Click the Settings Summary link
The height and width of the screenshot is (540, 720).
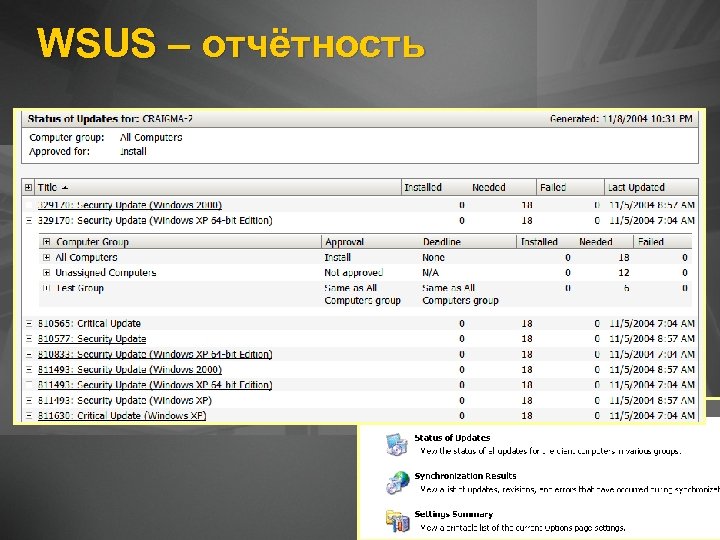453,514
